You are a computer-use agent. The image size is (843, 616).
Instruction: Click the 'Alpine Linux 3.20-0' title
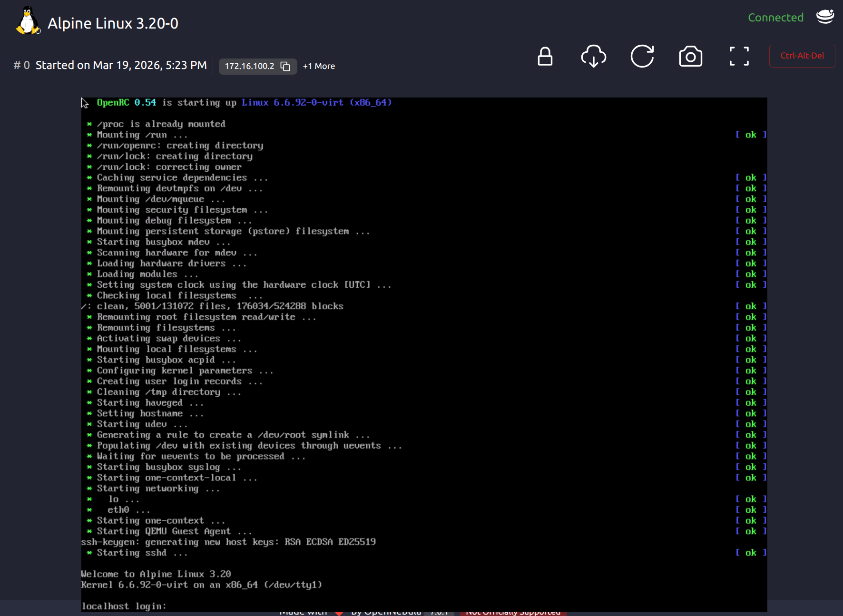113,23
